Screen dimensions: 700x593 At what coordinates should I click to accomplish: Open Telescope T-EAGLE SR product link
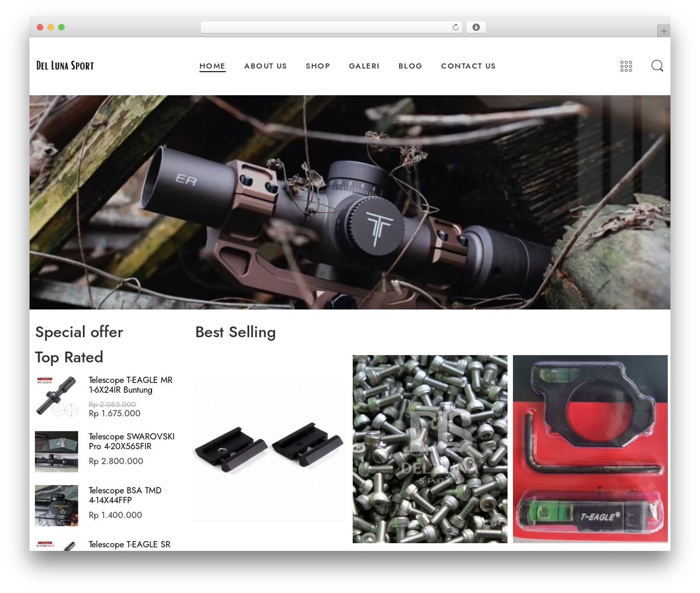[130, 544]
